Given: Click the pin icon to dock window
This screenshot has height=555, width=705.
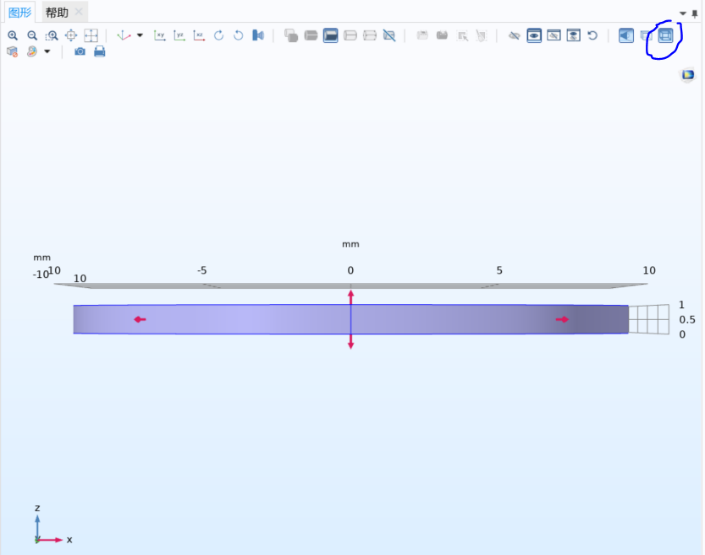Looking at the screenshot, I should pos(695,13).
